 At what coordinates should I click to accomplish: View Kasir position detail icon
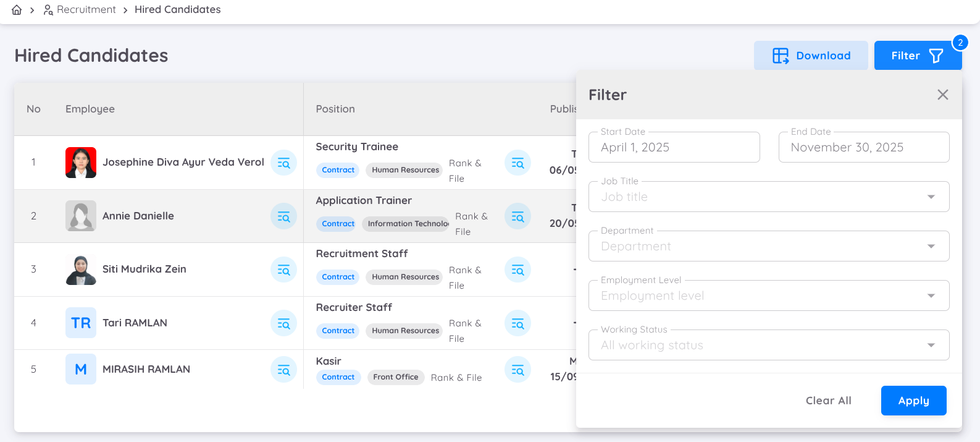pyautogui.click(x=517, y=370)
